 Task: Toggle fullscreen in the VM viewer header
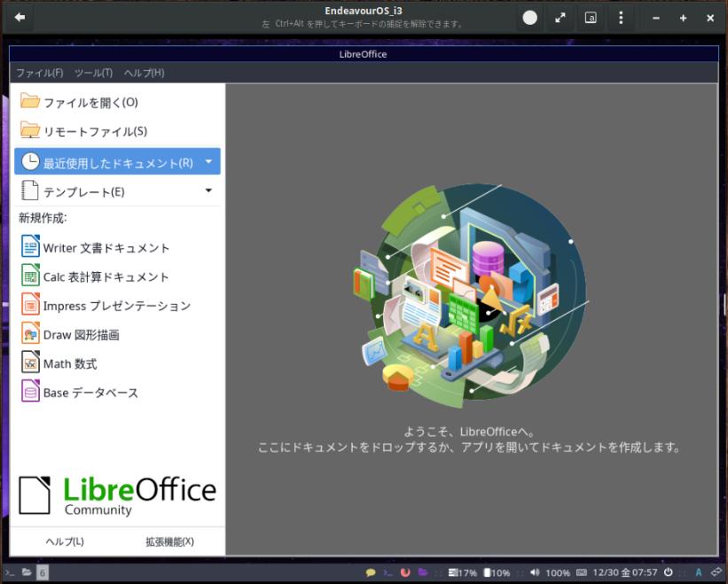[560, 18]
